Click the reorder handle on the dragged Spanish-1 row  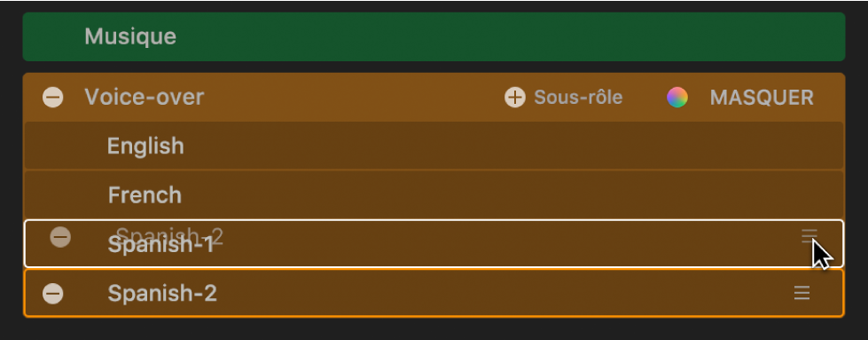coord(809,236)
